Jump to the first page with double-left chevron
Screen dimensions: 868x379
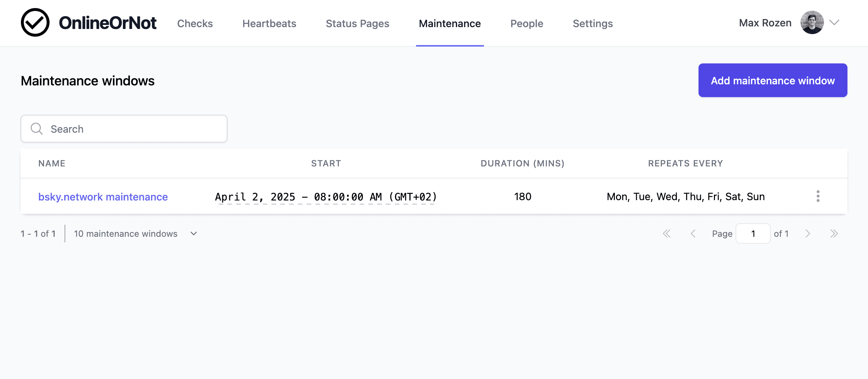pyautogui.click(x=667, y=233)
